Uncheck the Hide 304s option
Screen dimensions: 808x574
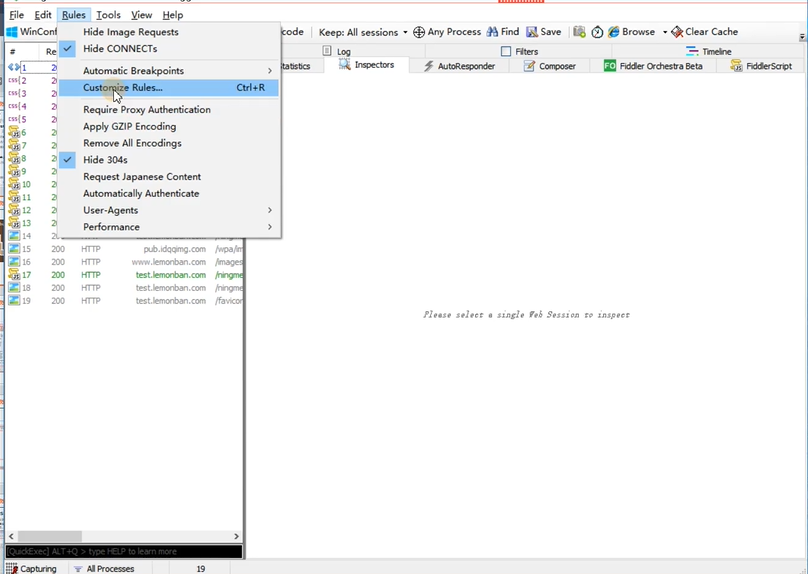(105, 160)
